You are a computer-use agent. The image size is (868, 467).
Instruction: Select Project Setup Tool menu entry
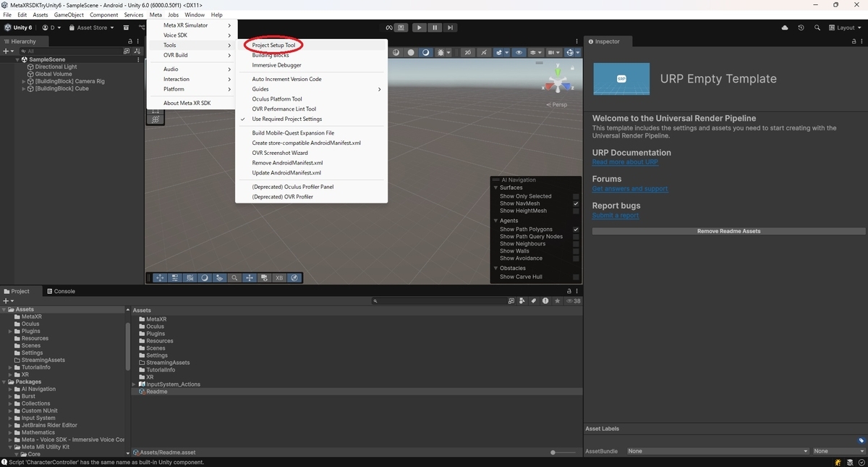273,45
